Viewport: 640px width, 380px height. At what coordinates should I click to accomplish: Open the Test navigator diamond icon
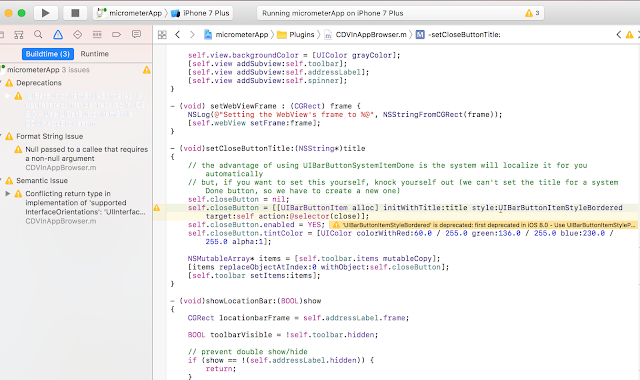pyautogui.click(x=78, y=35)
